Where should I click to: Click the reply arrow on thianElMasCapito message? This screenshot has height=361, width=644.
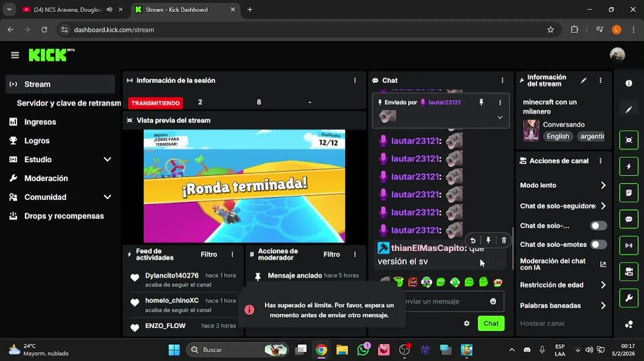coord(473,241)
